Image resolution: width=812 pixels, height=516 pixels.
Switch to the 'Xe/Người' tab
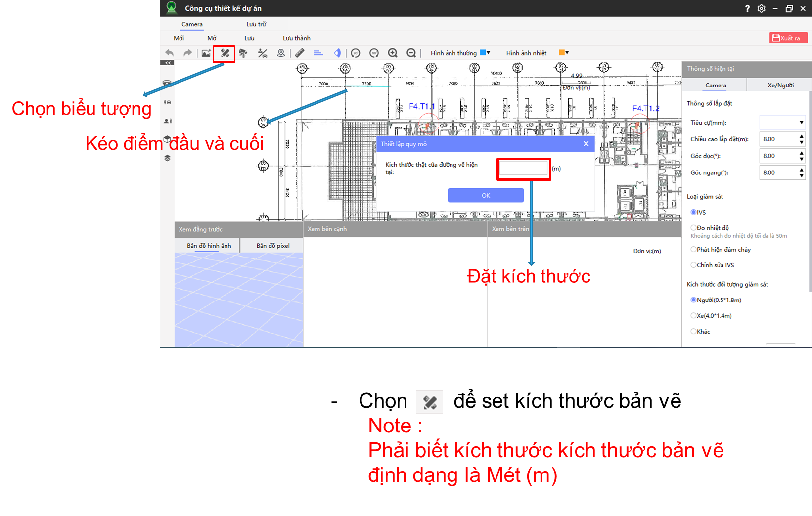click(780, 86)
